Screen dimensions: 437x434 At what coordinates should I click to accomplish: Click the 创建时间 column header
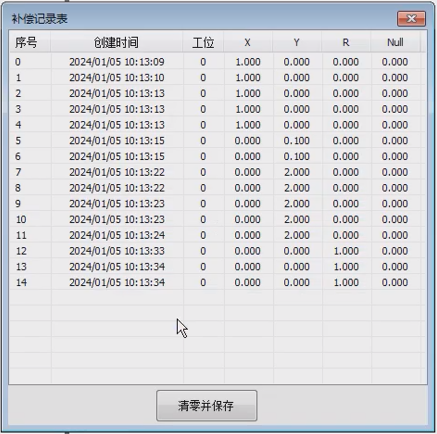click(116, 42)
